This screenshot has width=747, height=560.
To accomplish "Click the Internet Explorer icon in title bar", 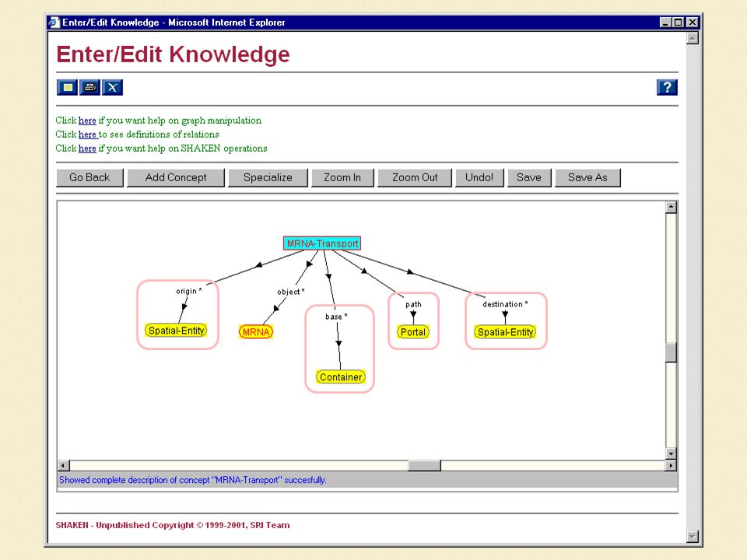I will pos(54,23).
